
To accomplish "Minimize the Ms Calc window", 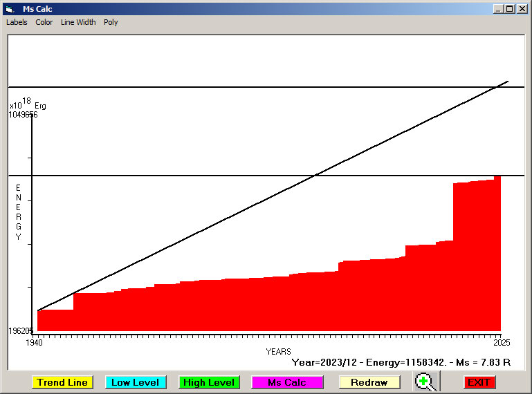I will [x=498, y=9].
